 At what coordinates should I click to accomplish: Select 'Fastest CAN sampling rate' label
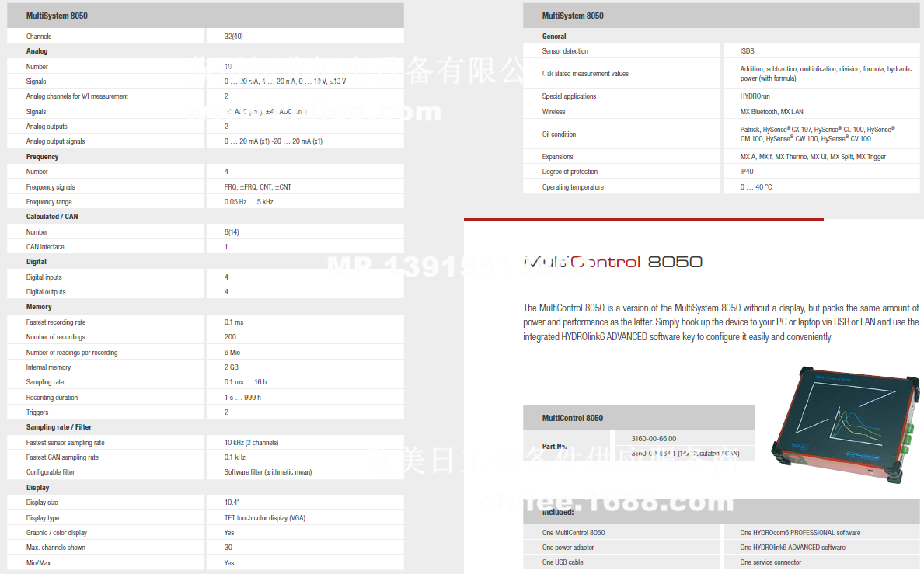point(62,457)
